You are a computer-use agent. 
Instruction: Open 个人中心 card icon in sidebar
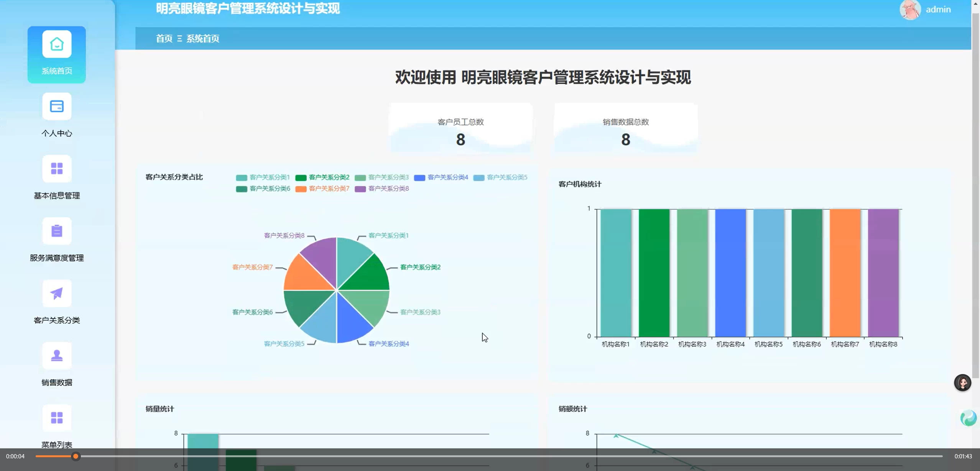(57, 107)
